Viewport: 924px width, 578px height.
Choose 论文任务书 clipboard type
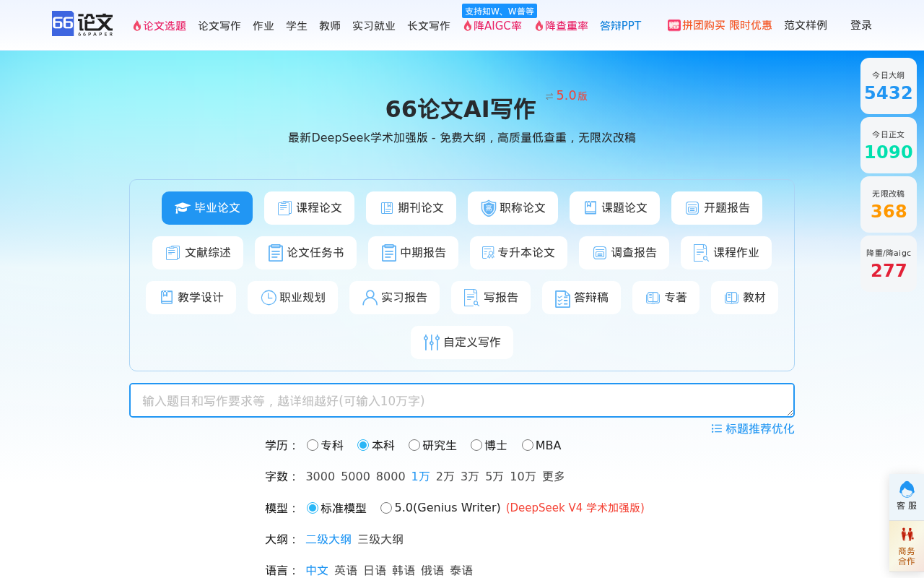pos(305,253)
